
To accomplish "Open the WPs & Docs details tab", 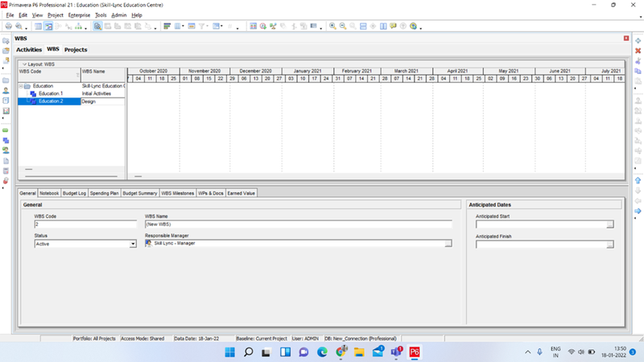I will tap(211, 193).
